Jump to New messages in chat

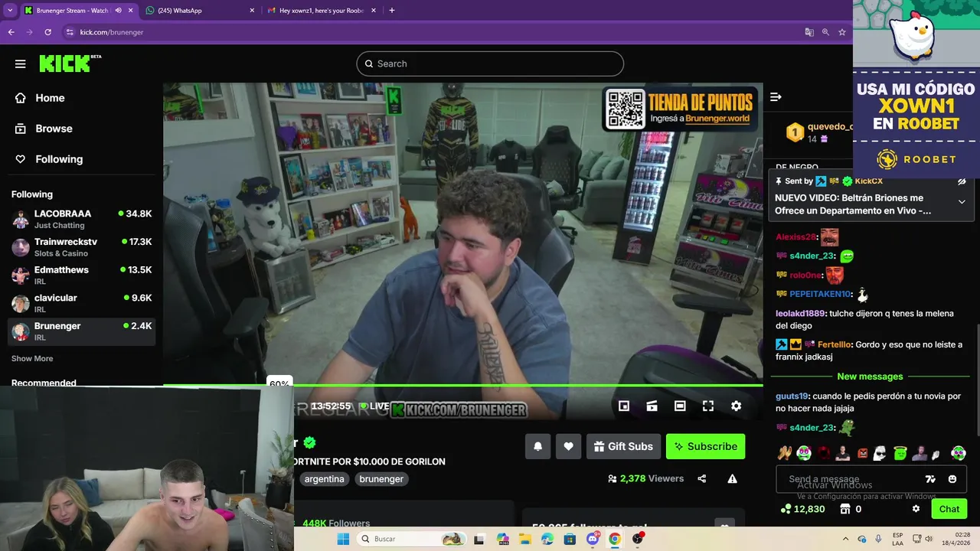coord(870,377)
